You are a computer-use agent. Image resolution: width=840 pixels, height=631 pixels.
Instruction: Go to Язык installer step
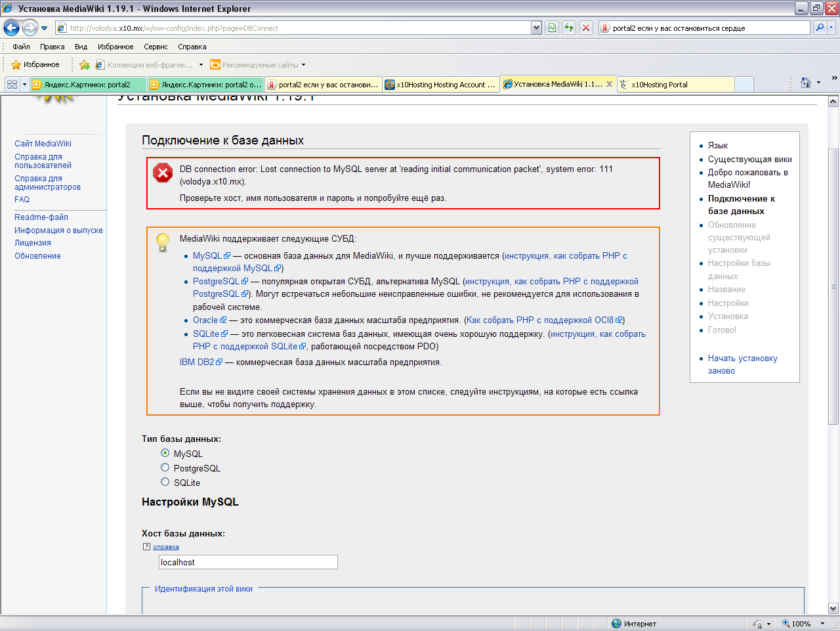(718, 145)
